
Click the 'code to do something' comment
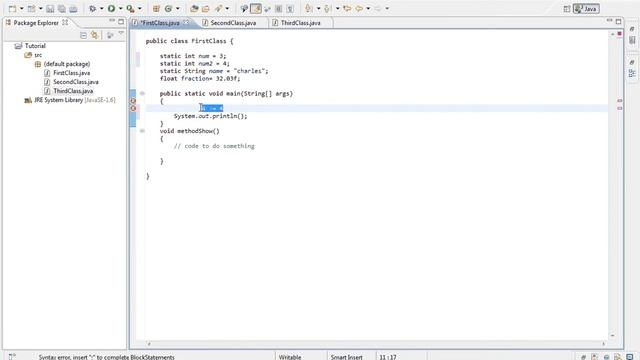(x=214, y=146)
